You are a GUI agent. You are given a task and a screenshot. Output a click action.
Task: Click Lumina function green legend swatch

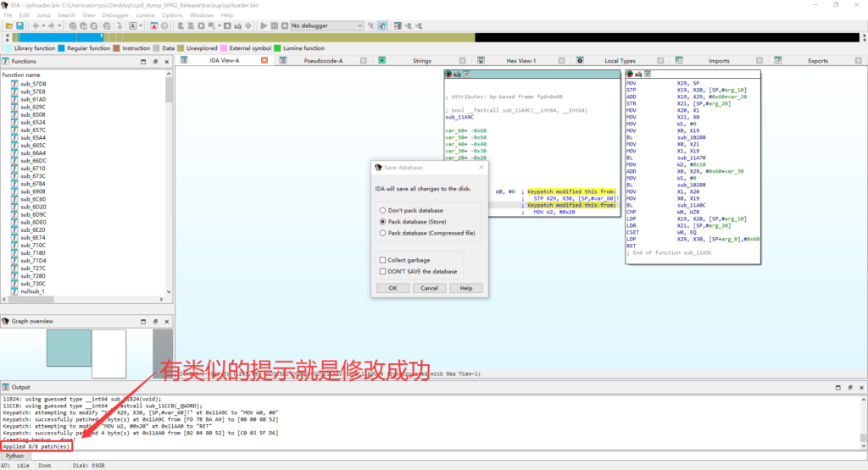(277, 48)
